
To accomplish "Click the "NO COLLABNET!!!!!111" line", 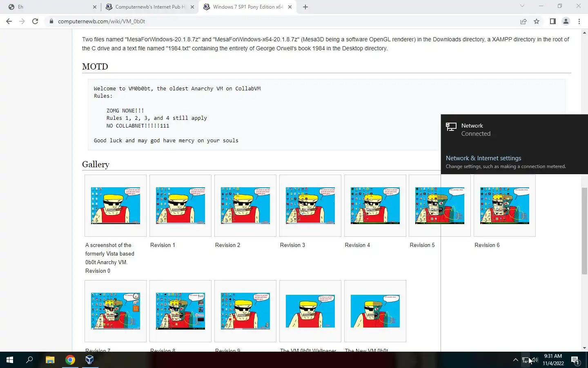I will [138, 126].
